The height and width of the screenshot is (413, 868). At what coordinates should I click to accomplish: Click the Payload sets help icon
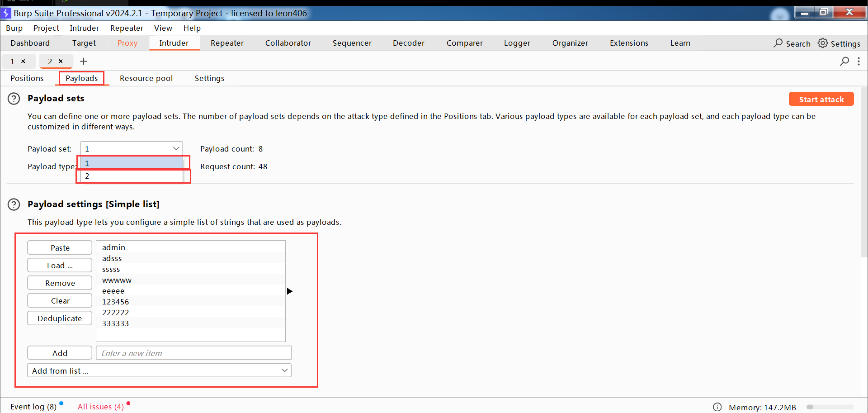click(14, 99)
